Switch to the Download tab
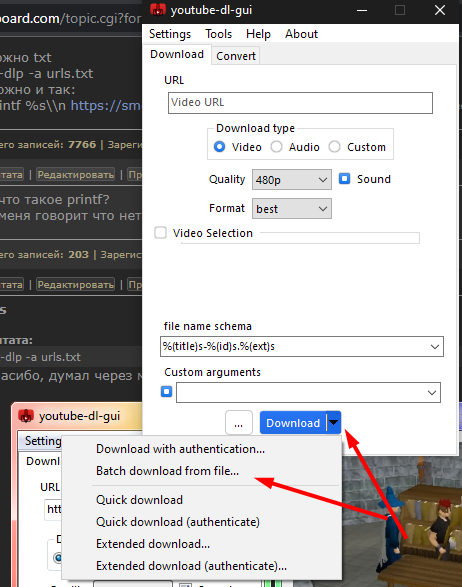 (x=177, y=54)
